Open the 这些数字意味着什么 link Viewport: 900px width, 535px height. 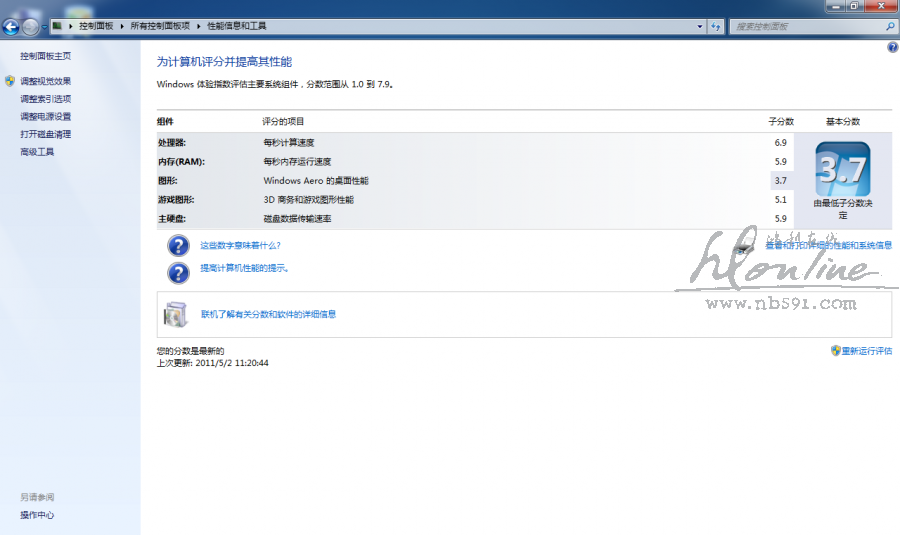pyautogui.click(x=240, y=246)
